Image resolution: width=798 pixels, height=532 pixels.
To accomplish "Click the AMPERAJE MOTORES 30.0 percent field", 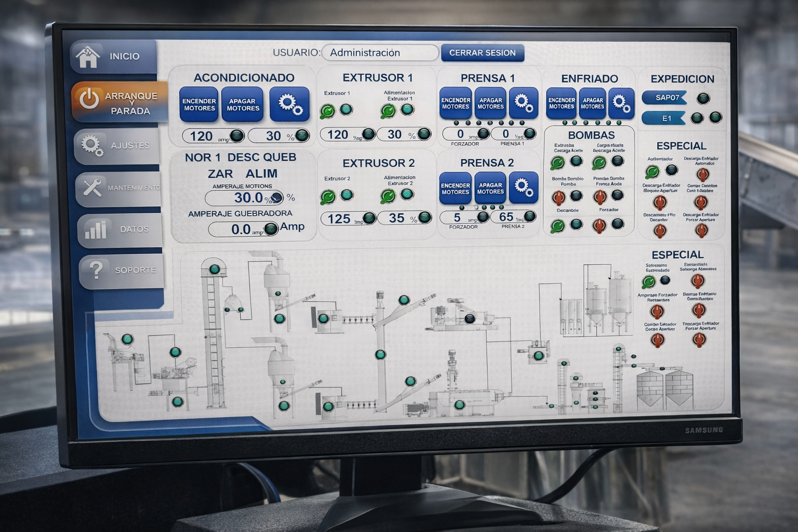I will (244, 198).
